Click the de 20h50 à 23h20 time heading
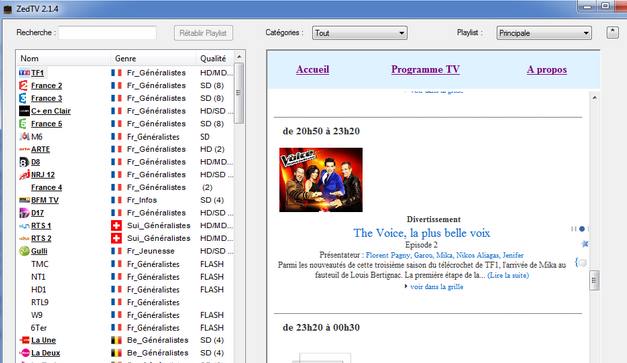 pos(321,131)
